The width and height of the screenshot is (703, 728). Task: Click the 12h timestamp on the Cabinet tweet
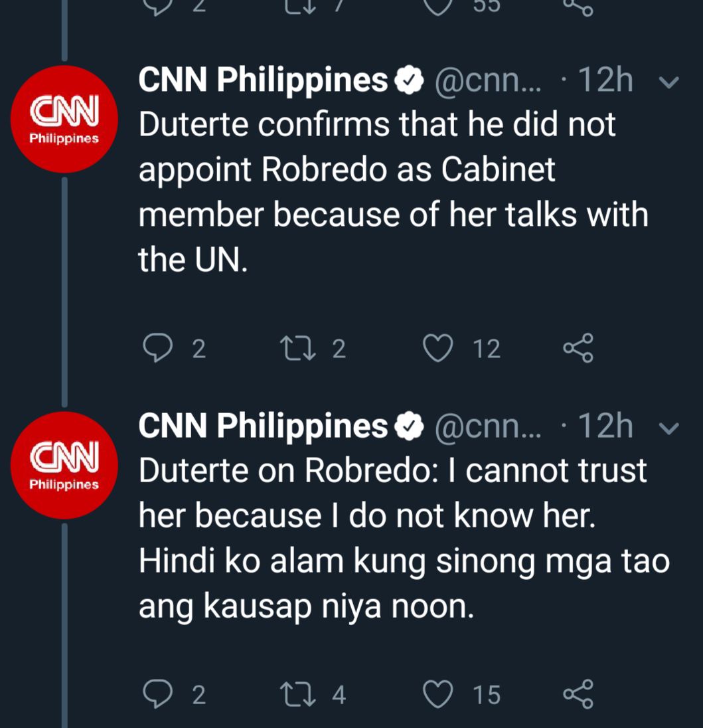[x=605, y=82]
